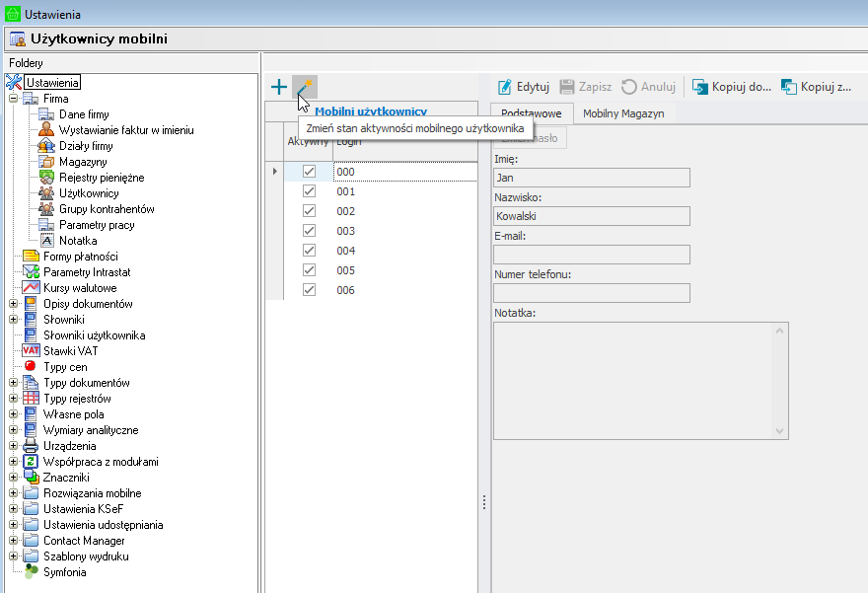Click the Symfonia green icon
Viewport: 868px width, 593px height.
32,571
